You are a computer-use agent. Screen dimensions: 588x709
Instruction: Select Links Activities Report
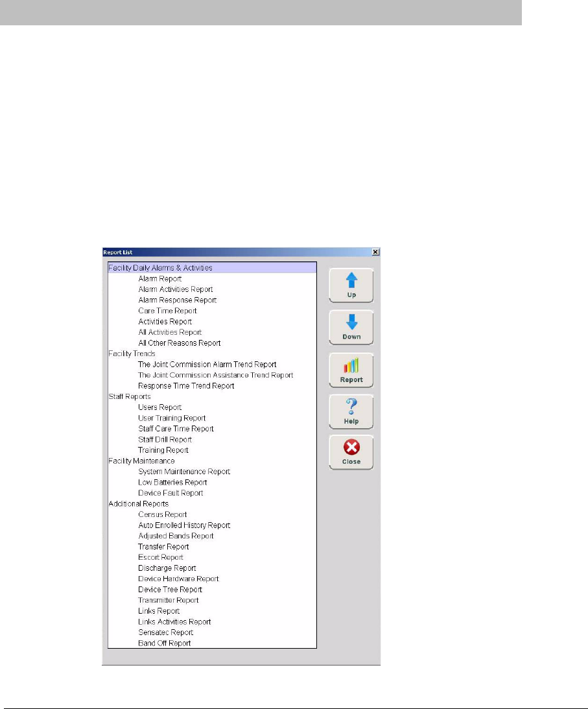tap(174, 621)
